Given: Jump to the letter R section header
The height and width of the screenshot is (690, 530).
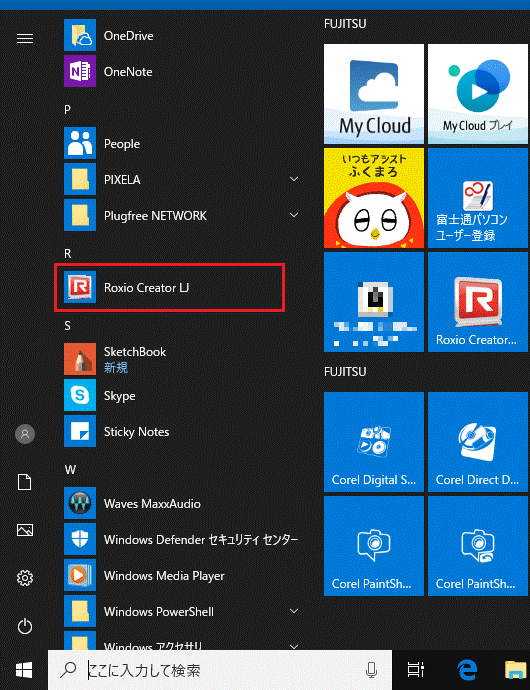Looking at the screenshot, I should (67, 253).
